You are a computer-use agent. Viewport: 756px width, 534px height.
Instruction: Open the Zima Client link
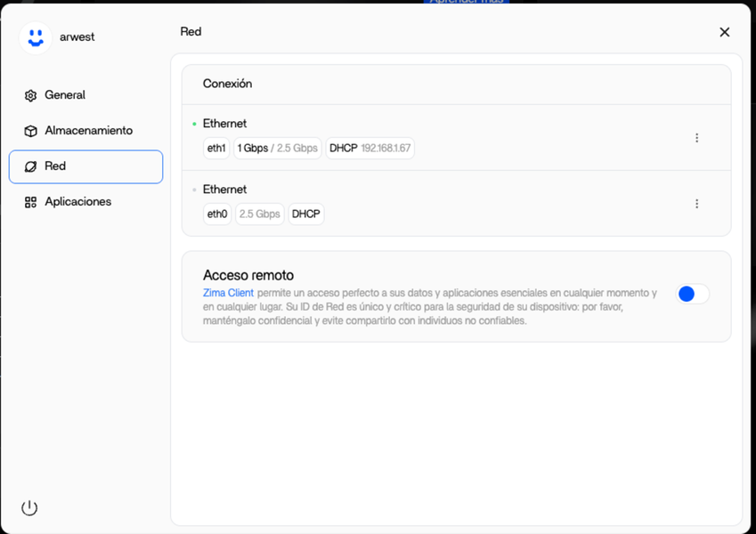[228, 293]
